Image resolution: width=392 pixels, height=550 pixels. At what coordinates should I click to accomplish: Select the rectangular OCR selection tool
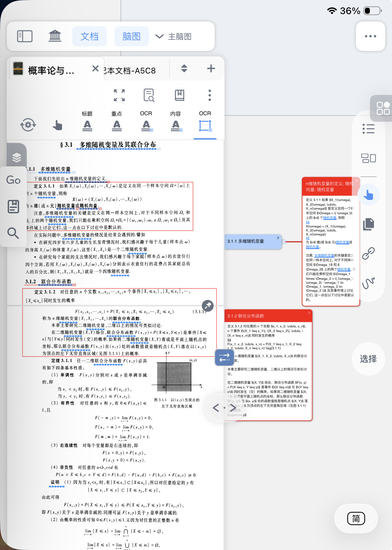(x=205, y=125)
